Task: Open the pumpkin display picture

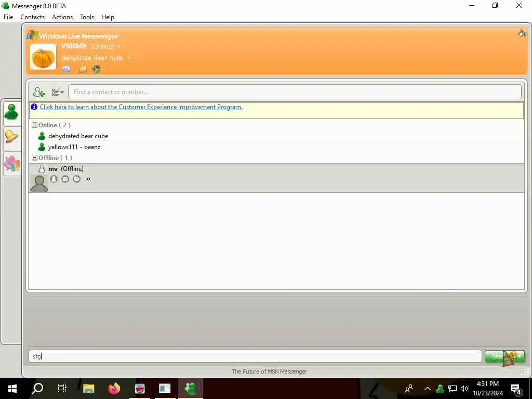Action: (x=43, y=57)
